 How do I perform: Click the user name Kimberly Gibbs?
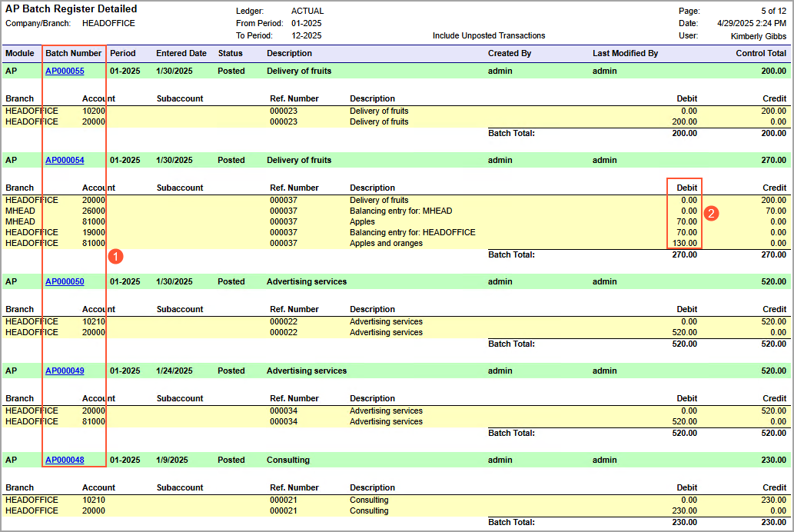coord(759,36)
